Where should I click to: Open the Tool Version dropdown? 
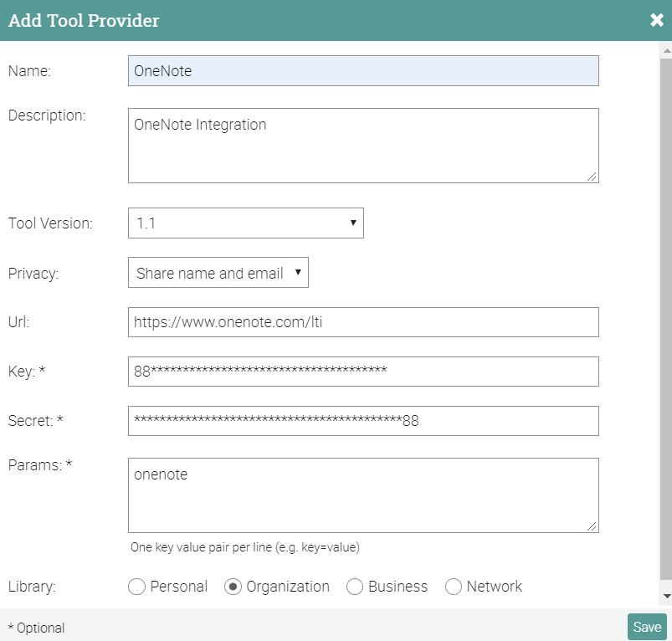(x=246, y=223)
